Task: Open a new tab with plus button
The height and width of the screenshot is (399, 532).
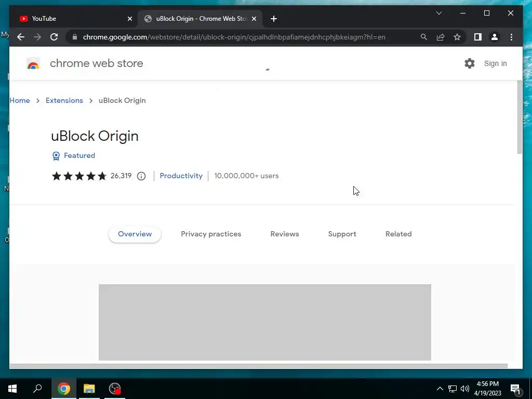Action: pyautogui.click(x=274, y=19)
